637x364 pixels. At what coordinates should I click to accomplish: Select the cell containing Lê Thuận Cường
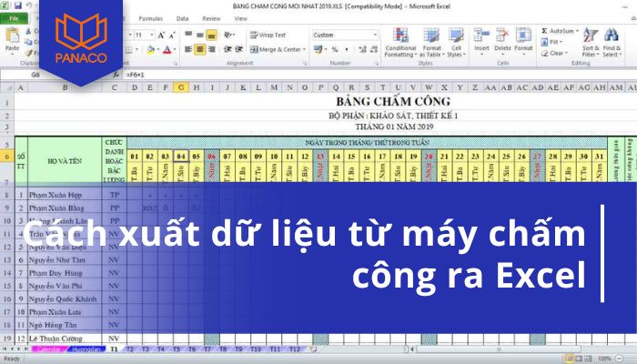[65, 338]
